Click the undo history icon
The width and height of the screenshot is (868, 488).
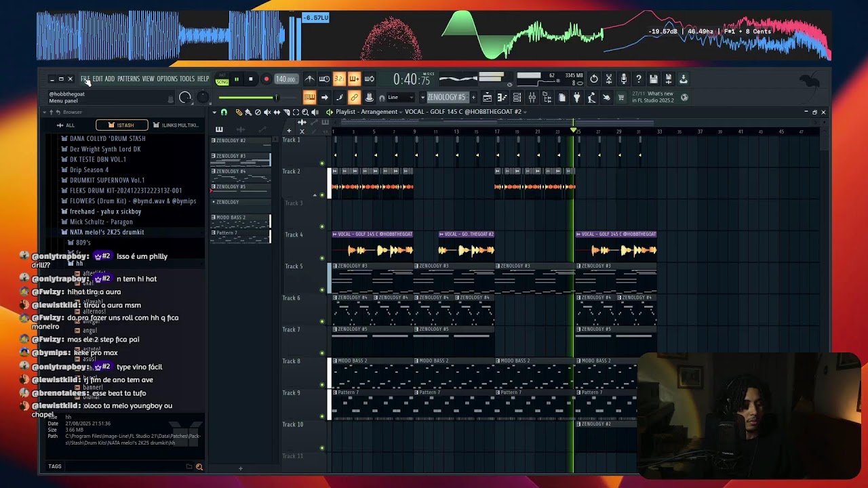594,79
